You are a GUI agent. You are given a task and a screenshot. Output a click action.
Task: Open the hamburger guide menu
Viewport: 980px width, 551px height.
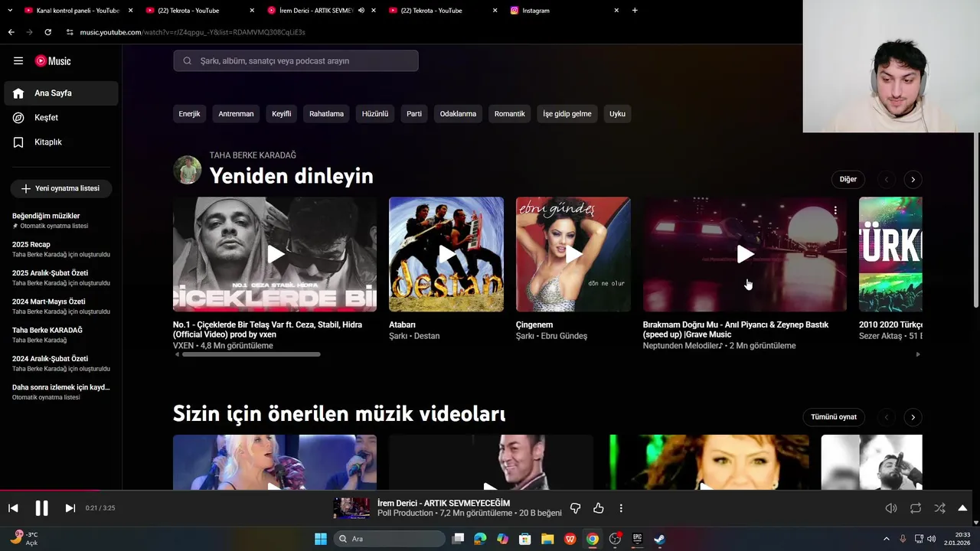tap(18, 60)
